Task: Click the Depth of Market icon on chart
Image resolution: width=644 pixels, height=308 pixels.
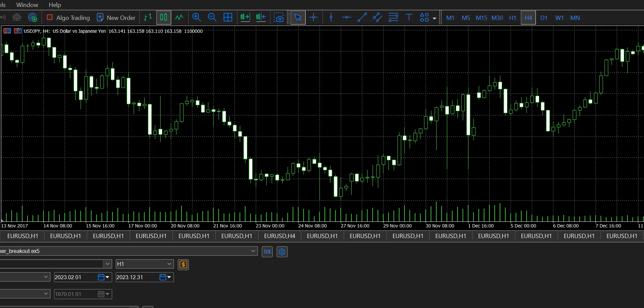Action: (x=7, y=31)
